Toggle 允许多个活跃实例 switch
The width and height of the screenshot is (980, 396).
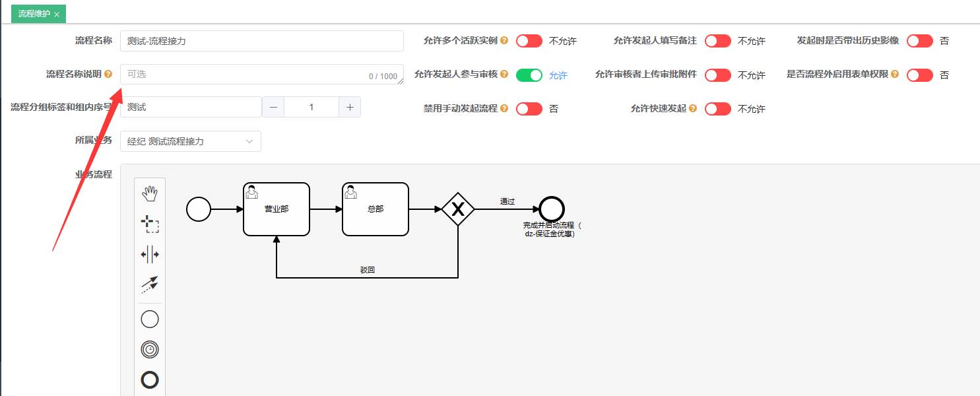(x=529, y=41)
